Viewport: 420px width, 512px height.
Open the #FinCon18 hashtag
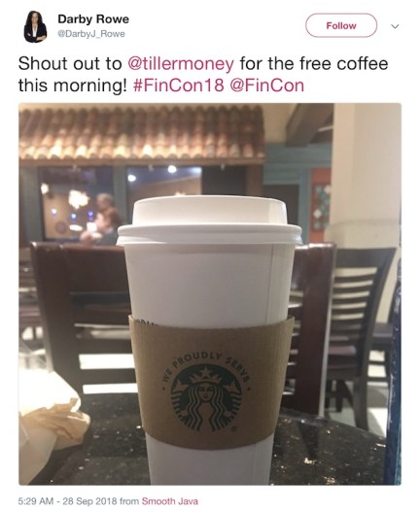[x=179, y=85]
